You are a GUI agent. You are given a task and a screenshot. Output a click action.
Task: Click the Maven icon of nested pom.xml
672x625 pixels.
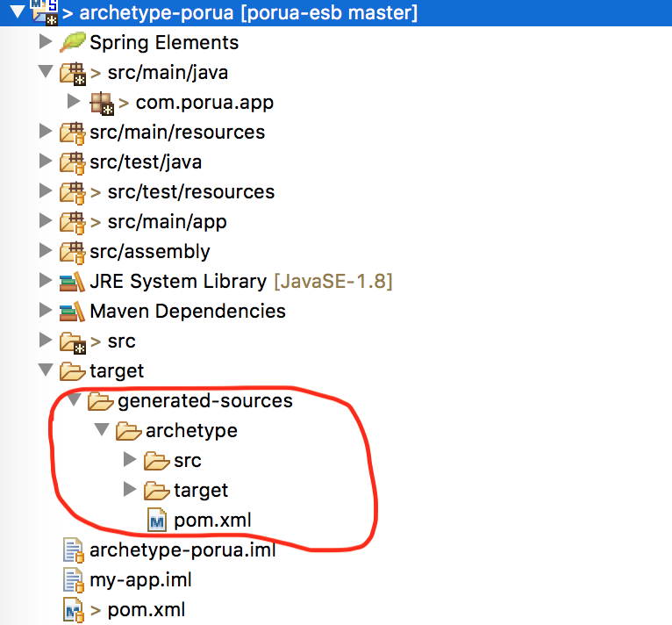(x=157, y=521)
